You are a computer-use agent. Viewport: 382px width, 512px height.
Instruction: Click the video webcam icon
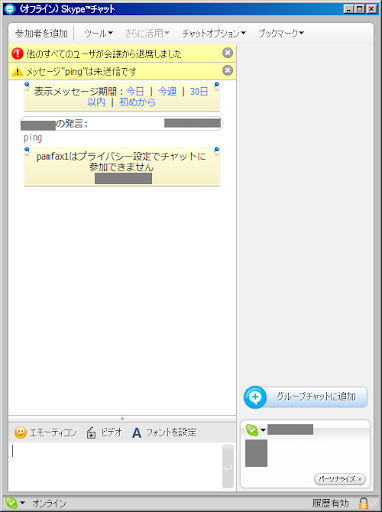tap(91, 433)
